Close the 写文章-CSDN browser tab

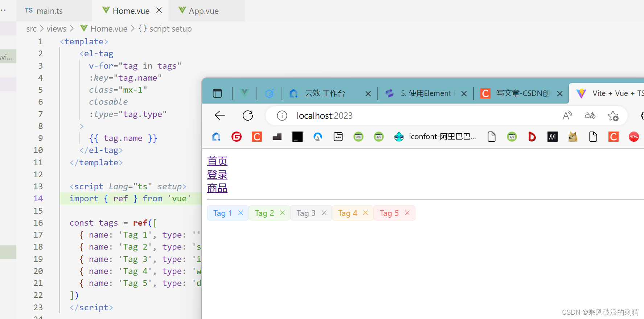coord(560,94)
